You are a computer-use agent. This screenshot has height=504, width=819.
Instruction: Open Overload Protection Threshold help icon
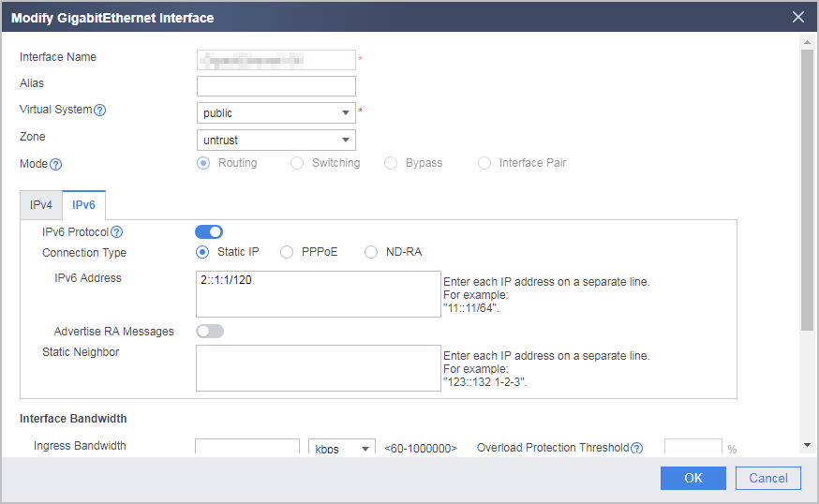pos(636,448)
